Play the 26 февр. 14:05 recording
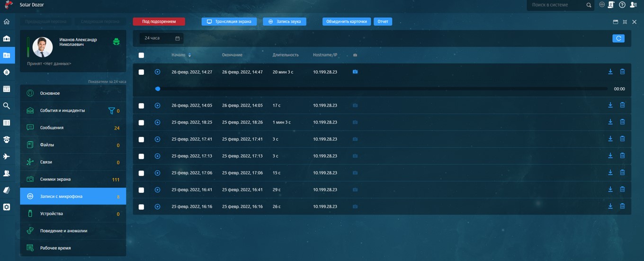The width and height of the screenshot is (644, 261). coord(158,106)
